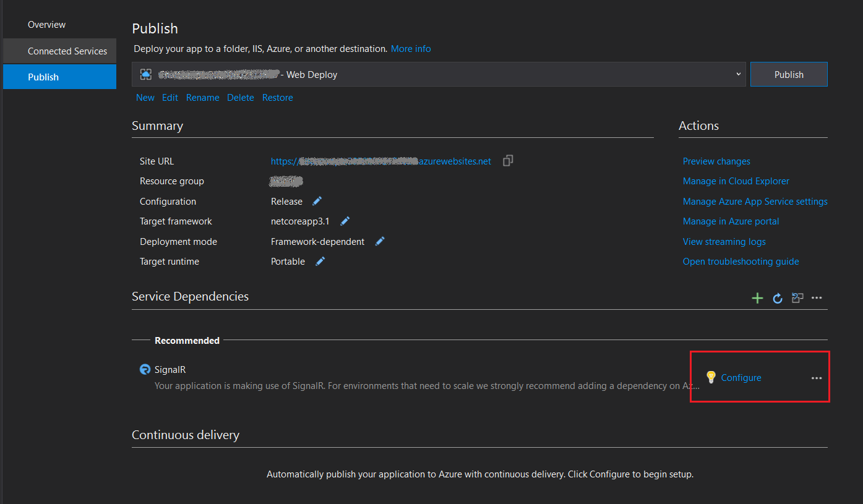Switch to the Overview tab
863x504 pixels.
point(46,25)
